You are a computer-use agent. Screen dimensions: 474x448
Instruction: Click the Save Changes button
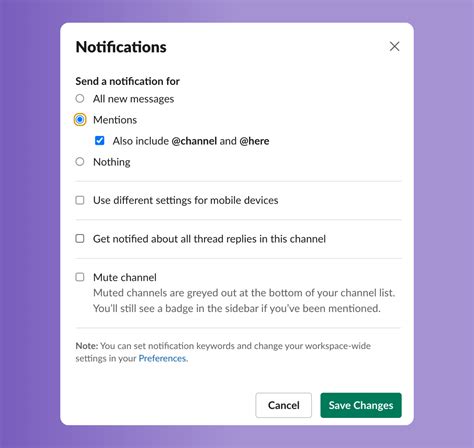361,405
